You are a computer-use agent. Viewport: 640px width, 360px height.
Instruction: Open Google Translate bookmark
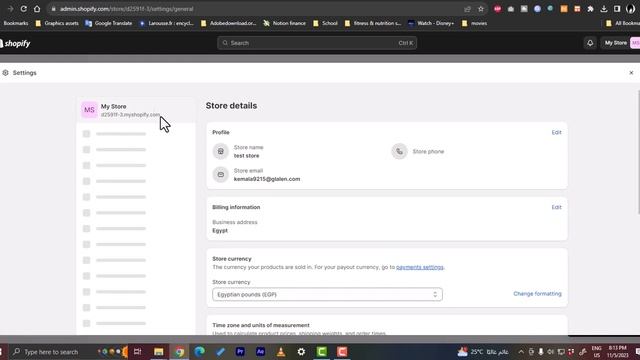point(109,23)
